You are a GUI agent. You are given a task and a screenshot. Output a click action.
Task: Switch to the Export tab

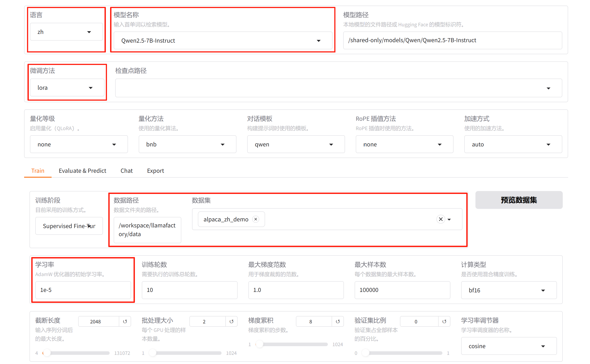(x=155, y=171)
